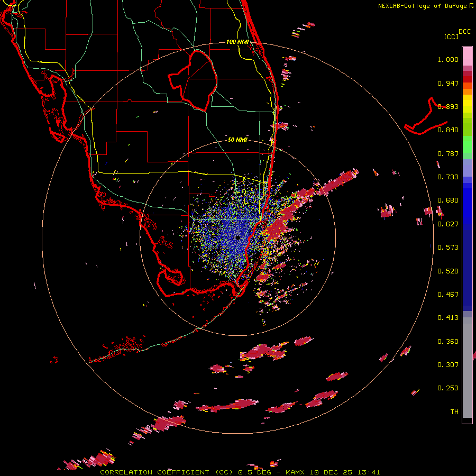
Task: Select the 0.520 scale value
Action: pyautogui.click(x=448, y=271)
